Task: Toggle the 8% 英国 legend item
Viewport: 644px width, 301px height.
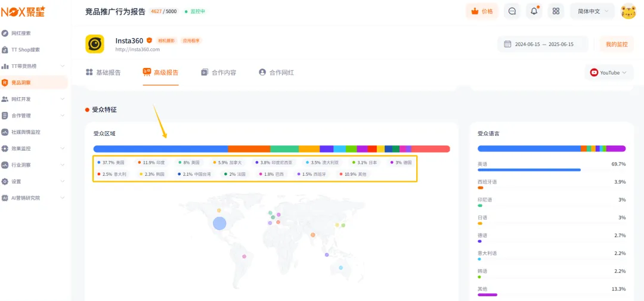Action: [189, 163]
